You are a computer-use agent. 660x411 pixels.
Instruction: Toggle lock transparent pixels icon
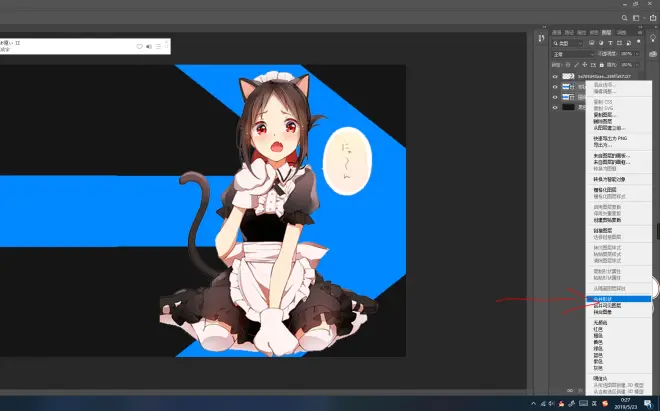[x=568, y=65]
